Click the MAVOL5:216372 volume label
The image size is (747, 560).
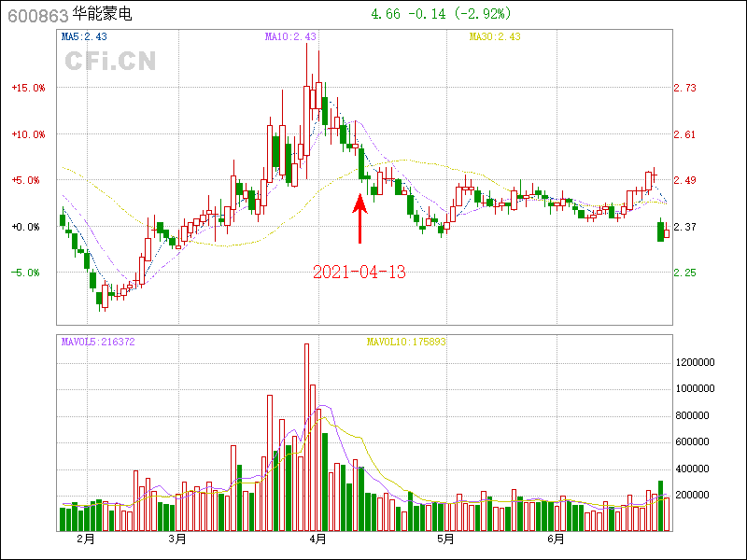click(98, 342)
